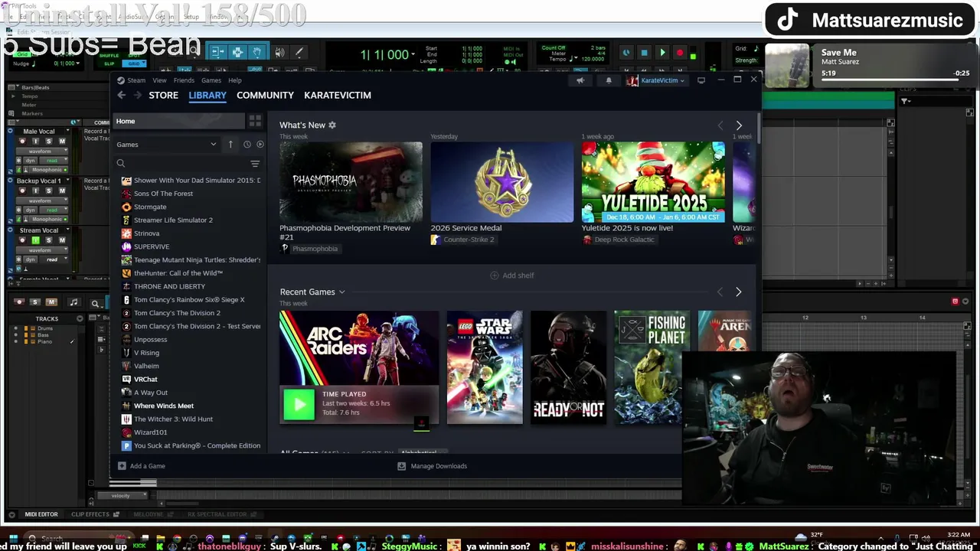Select the Pro Tools Trimmer tool

[x=217, y=52]
